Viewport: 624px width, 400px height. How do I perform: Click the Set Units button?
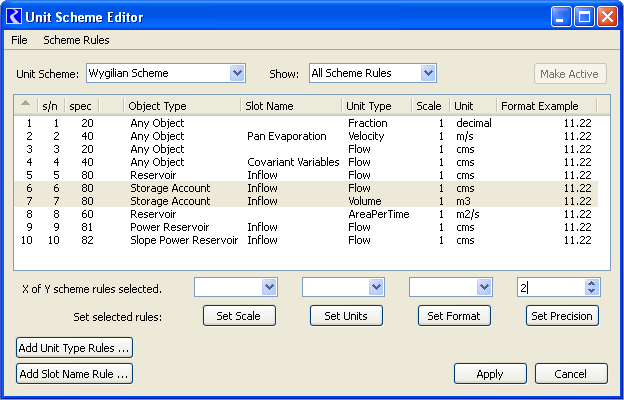click(x=346, y=316)
